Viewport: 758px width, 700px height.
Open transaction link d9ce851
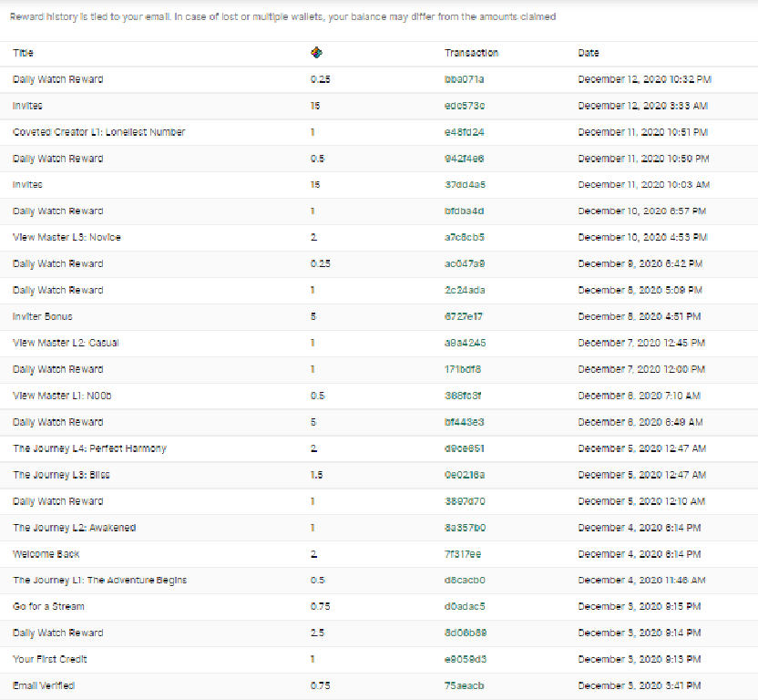click(x=464, y=448)
